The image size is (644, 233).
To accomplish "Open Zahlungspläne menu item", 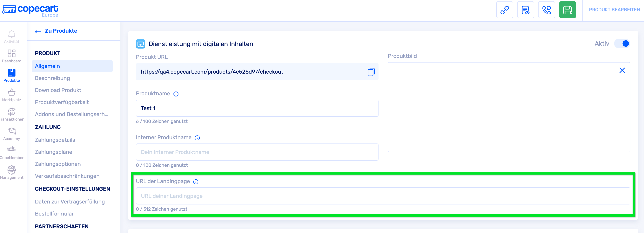I will pyautogui.click(x=53, y=152).
